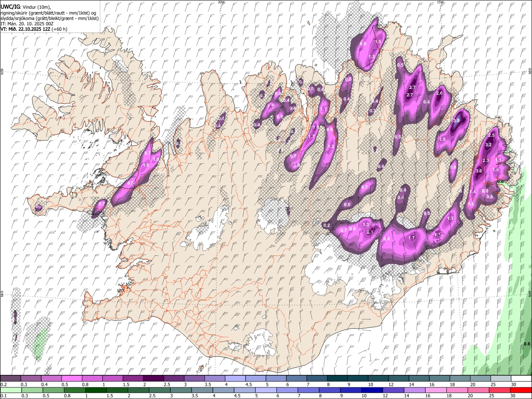Pick the lilac 14 swatch in the rain scale

click(x=414, y=390)
